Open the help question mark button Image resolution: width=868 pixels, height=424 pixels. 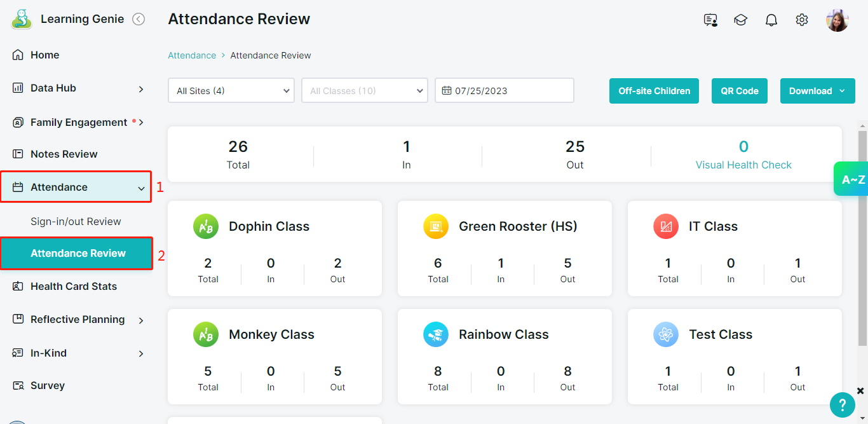tap(843, 405)
